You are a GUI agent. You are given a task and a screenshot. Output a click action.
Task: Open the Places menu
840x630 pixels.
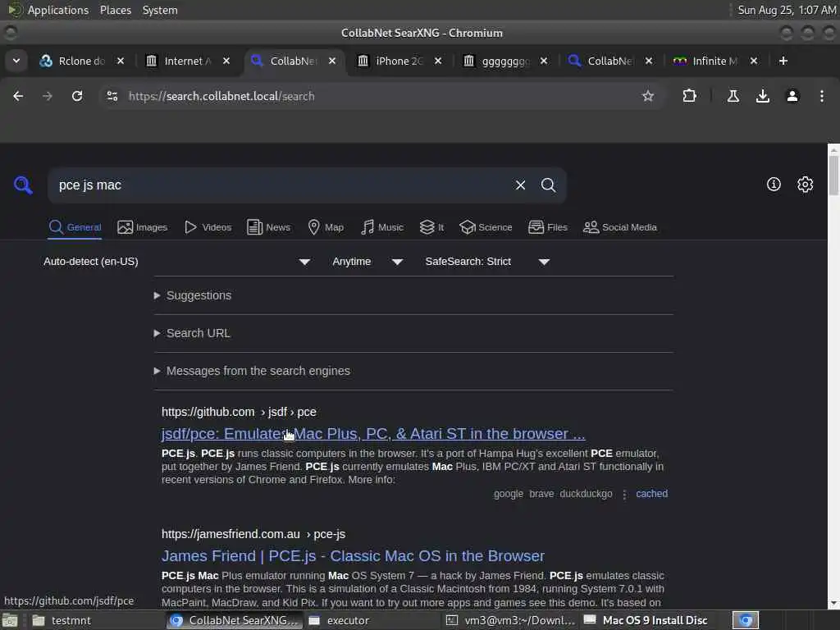tap(115, 10)
